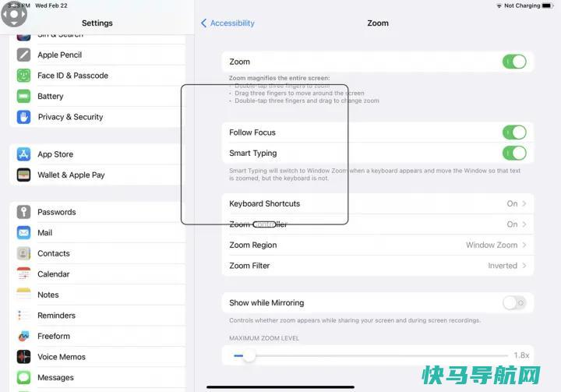Open Voice Memos settings
Screen dimensions: 561x392
point(97,357)
